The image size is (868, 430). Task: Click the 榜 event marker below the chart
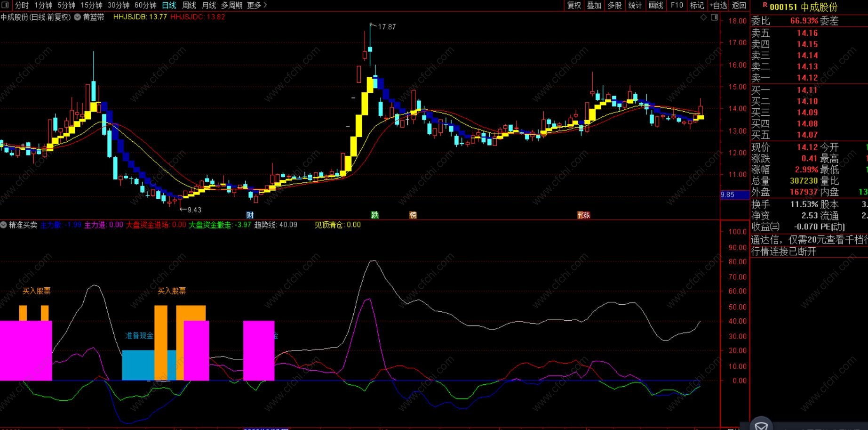click(x=413, y=215)
